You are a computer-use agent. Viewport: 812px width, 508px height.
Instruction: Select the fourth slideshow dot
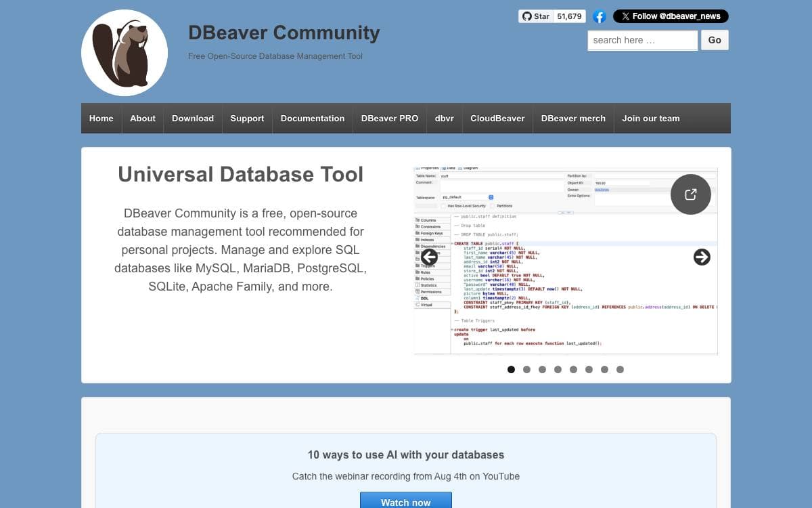click(558, 369)
